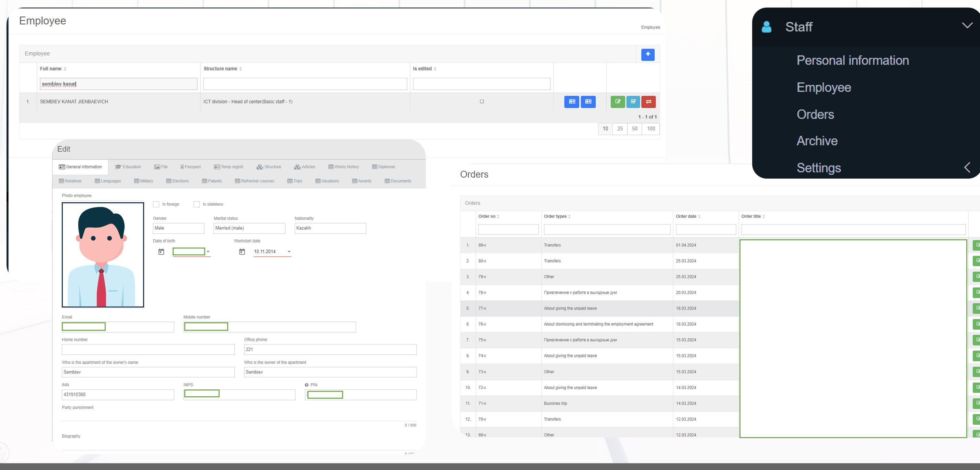Sort by Is edited column arrows
980x470 pixels.
435,69
